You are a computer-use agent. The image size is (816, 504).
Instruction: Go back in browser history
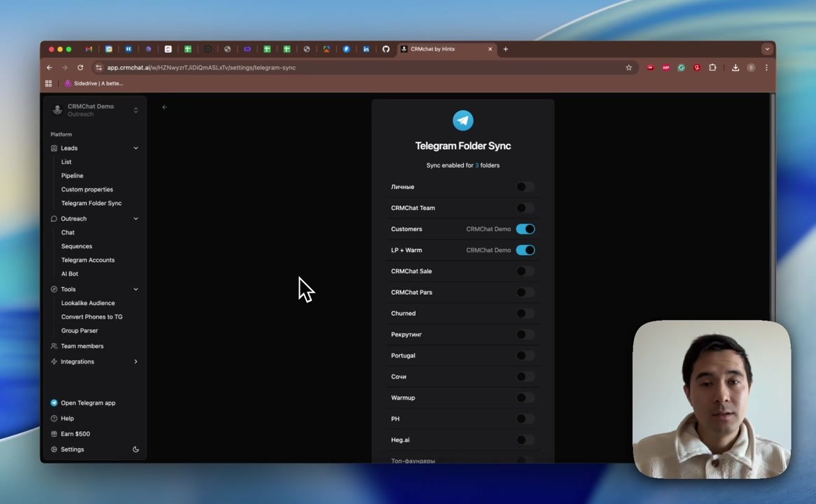(x=50, y=68)
